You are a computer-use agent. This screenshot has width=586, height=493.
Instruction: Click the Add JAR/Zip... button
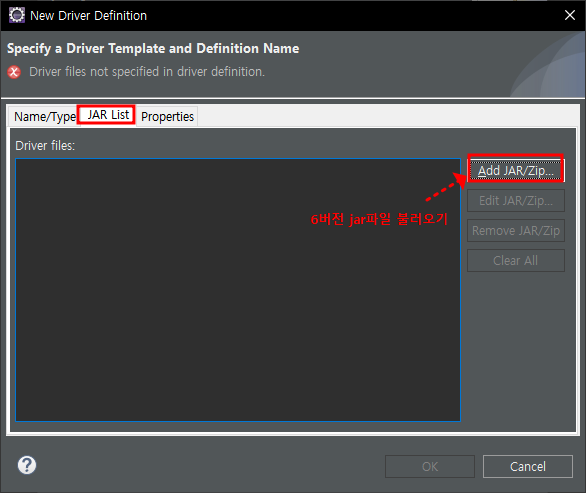[516, 171]
